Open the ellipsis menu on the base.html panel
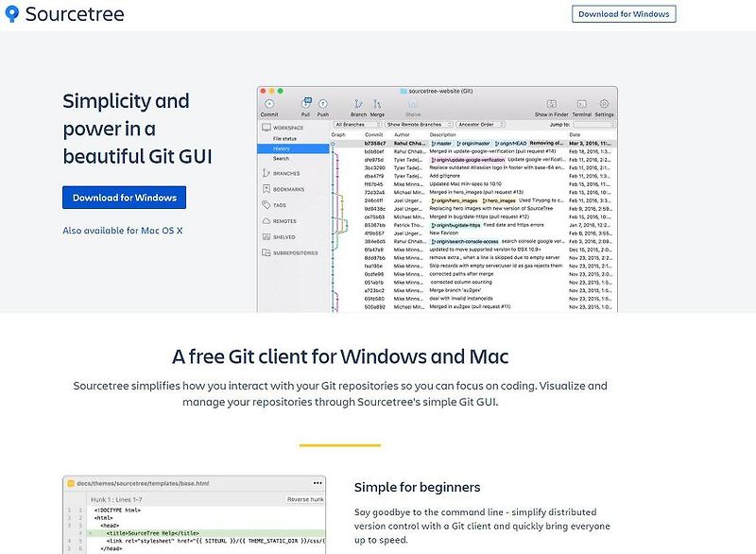 tap(318, 483)
